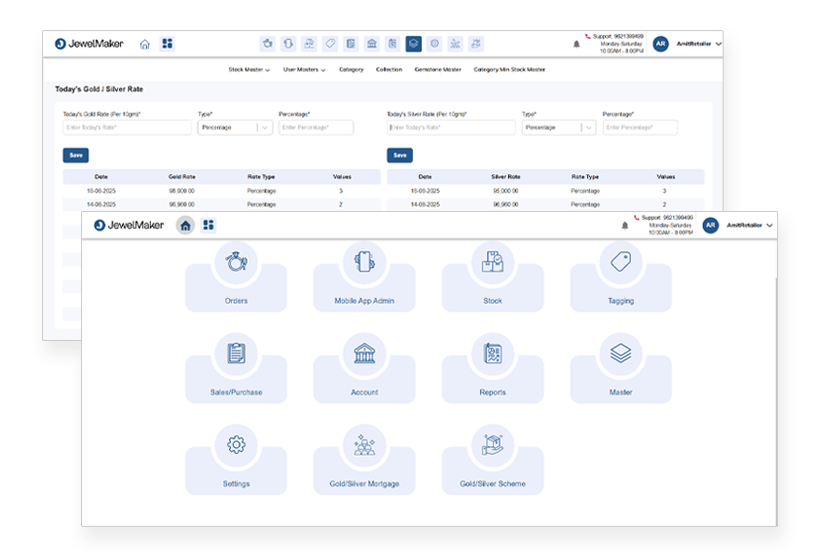Open the Sales/Purchase tile
Viewport: 819px width, 557px height.
point(236,368)
